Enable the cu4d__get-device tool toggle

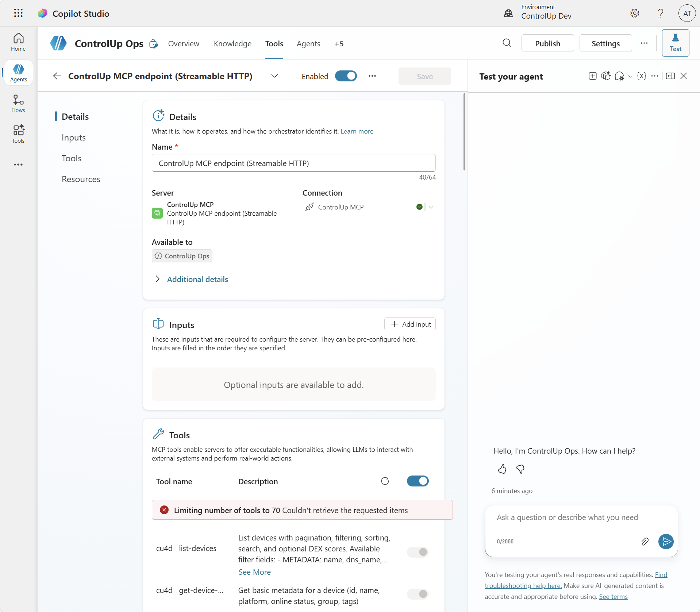click(418, 594)
